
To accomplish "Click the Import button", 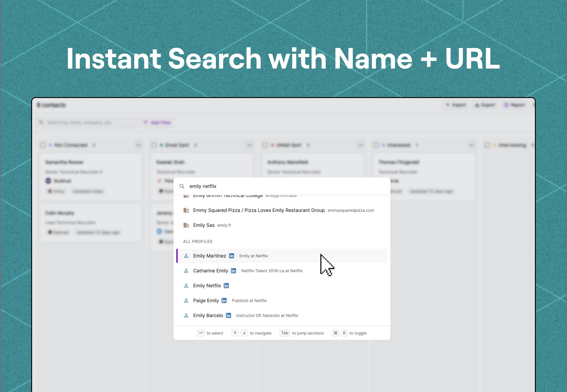I will click(x=456, y=105).
